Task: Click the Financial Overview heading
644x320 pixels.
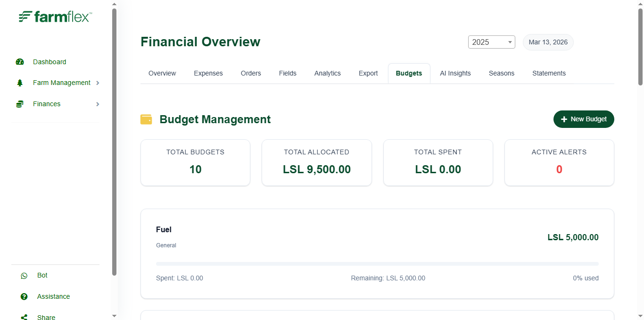Action: click(200, 42)
